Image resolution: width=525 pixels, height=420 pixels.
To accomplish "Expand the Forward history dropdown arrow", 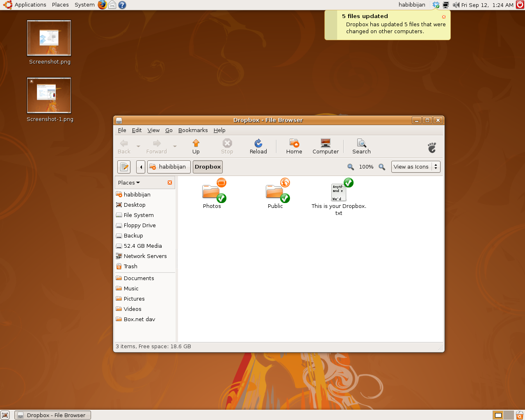I will tap(175, 146).
